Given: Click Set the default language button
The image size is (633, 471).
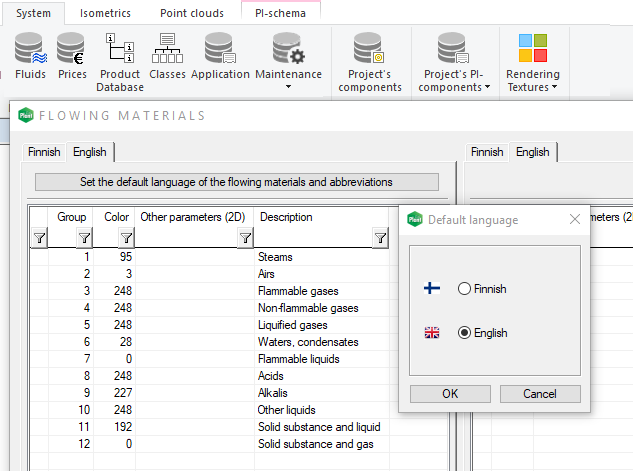Looking at the screenshot, I should (x=236, y=182).
